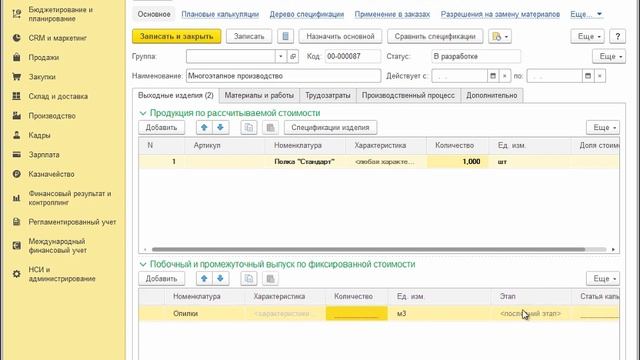Click Код field 00-000087
Screen dimensions: 640x360
click(353, 56)
